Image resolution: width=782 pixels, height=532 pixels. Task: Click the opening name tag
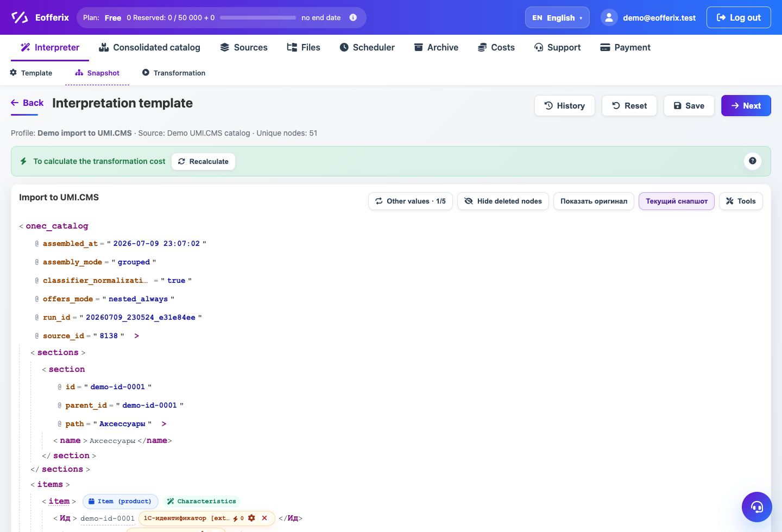(70, 440)
